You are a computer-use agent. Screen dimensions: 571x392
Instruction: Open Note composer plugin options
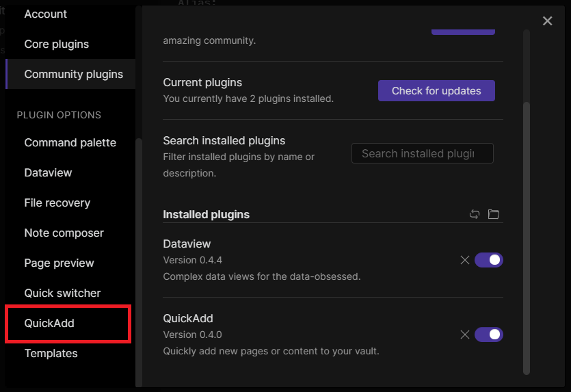pos(70,233)
